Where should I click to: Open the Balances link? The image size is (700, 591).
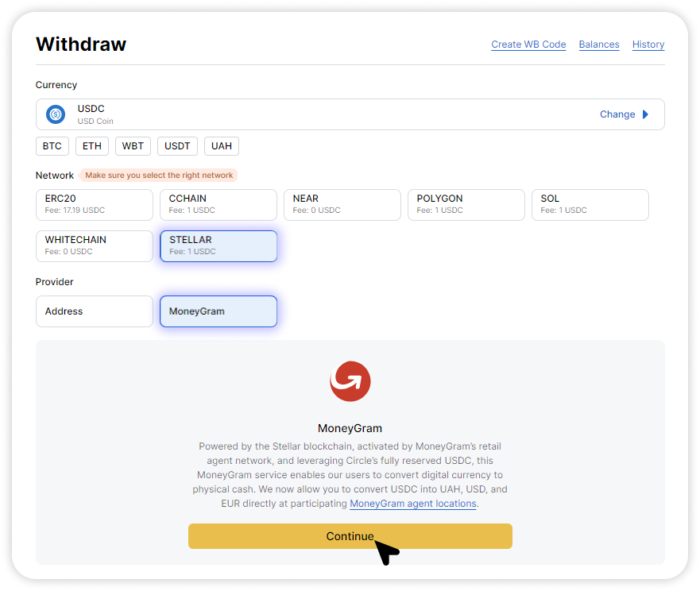[x=599, y=44]
